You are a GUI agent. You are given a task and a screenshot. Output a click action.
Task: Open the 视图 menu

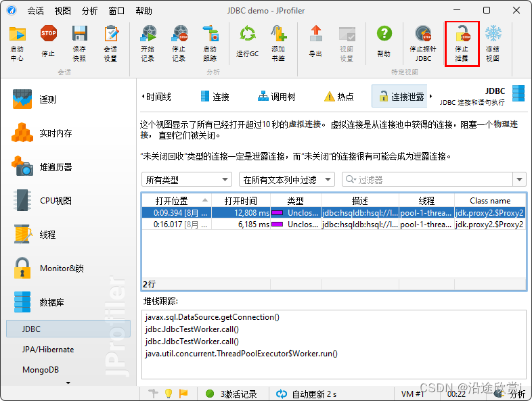(x=62, y=11)
